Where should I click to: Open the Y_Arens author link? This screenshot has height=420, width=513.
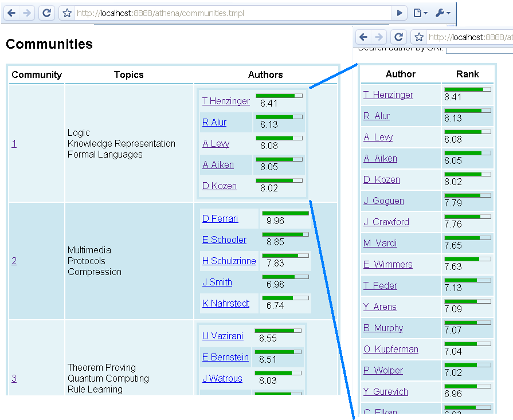coord(379,307)
